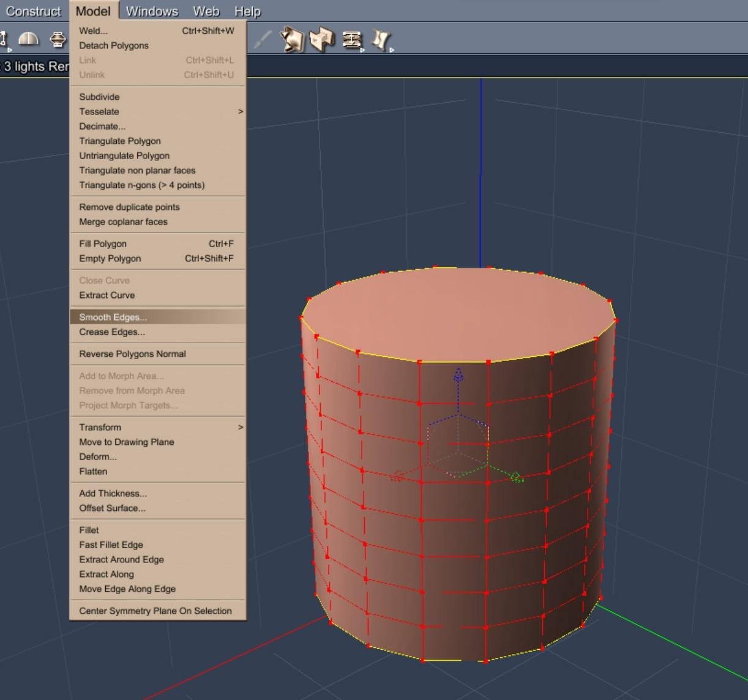This screenshot has height=700, width=748.
Task: Choose Triangulate non planar faces
Action: coord(158,170)
